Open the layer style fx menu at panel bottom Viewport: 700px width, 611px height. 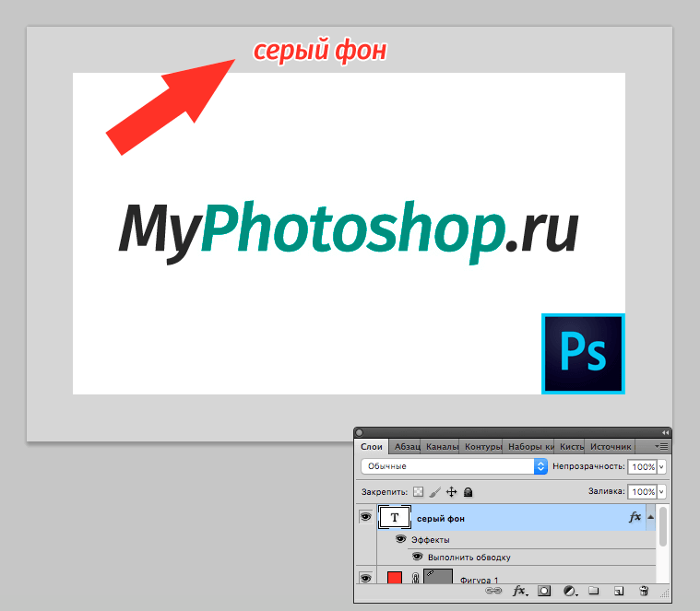click(x=519, y=591)
